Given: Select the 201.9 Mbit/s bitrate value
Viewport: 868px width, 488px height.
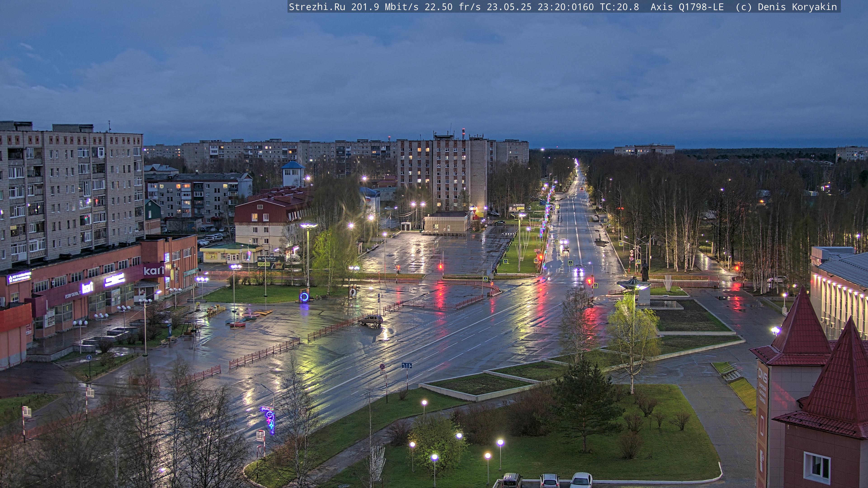Looking at the screenshot, I should point(385,7).
